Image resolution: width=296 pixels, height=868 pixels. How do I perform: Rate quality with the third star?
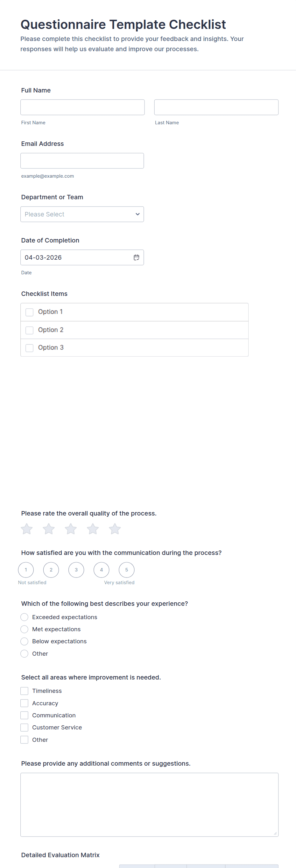pos(71,529)
